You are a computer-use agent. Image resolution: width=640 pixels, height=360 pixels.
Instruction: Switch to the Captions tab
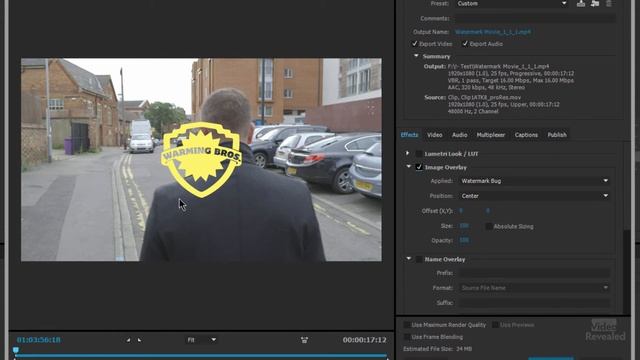point(526,135)
